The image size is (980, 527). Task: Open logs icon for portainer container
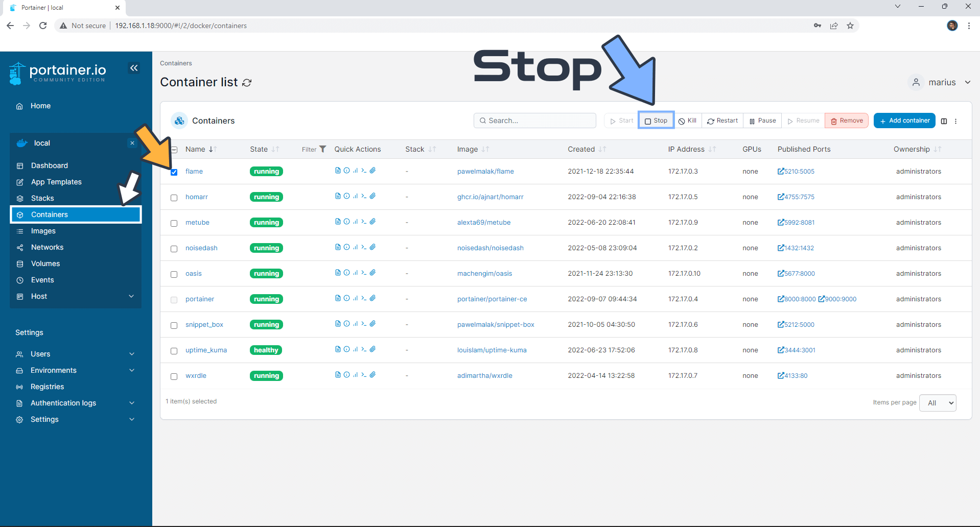pyautogui.click(x=338, y=298)
